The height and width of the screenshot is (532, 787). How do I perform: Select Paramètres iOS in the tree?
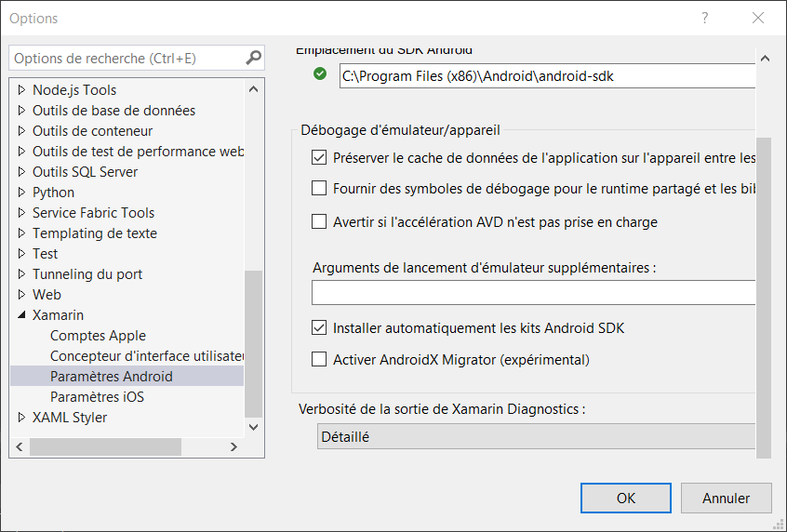(97, 397)
